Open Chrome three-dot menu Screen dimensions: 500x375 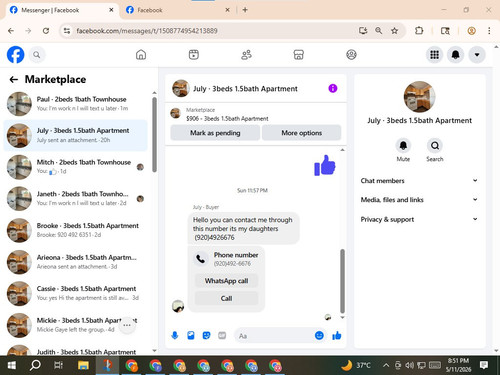coord(489,31)
